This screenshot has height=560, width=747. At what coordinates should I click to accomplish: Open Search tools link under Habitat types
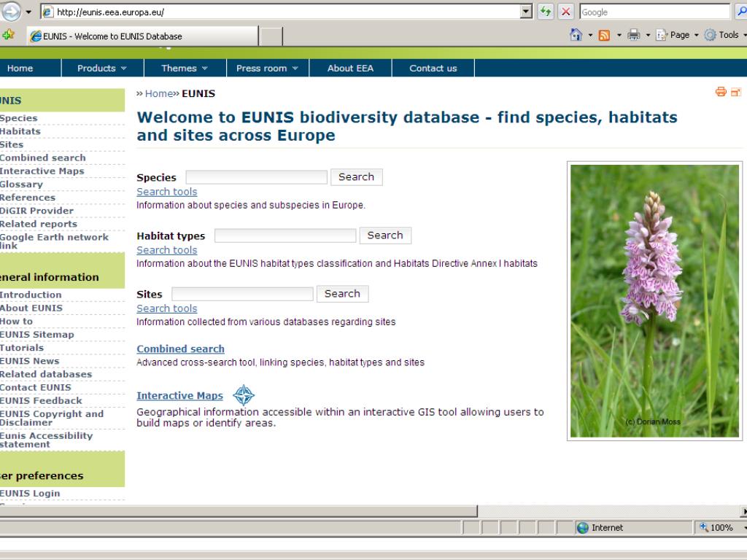tap(167, 251)
